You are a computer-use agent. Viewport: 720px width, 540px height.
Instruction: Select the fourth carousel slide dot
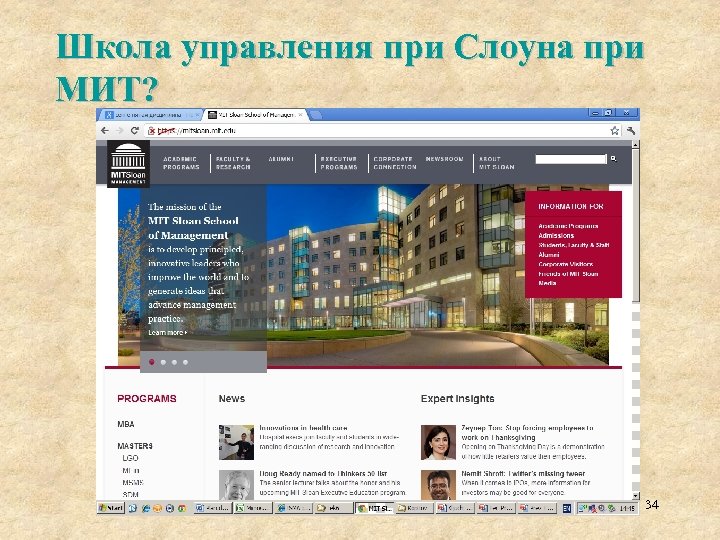186,362
